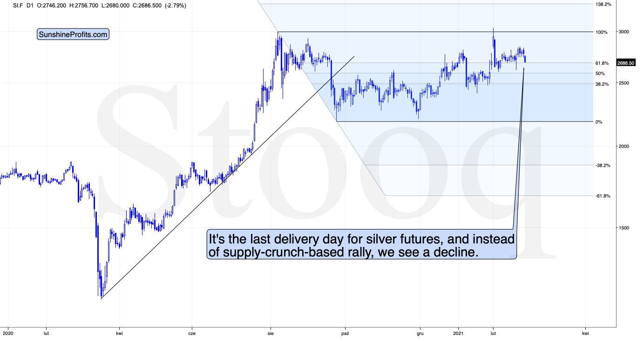Click the 'cze' month marker on time axis
The image size is (644, 341).
pos(191,334)
